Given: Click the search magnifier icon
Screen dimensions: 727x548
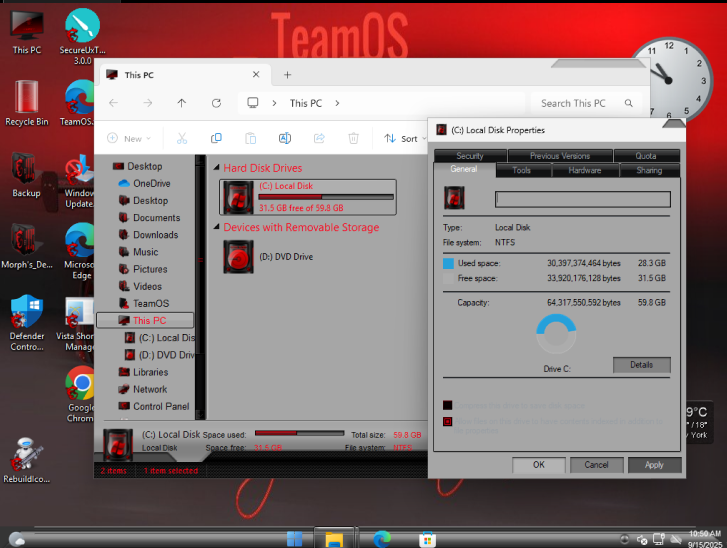Looking at the screenshot, I should click(x=628, y=103).
